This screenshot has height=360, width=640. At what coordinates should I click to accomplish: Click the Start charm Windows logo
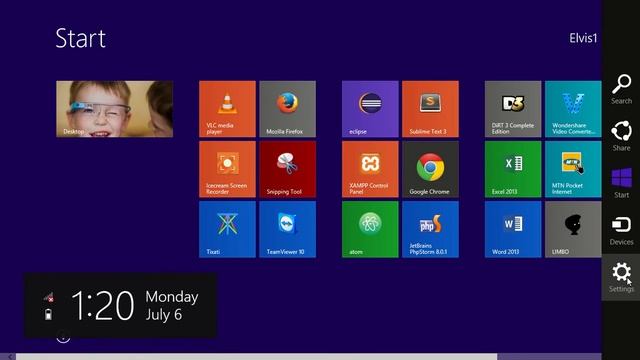(x=621, y=179)
